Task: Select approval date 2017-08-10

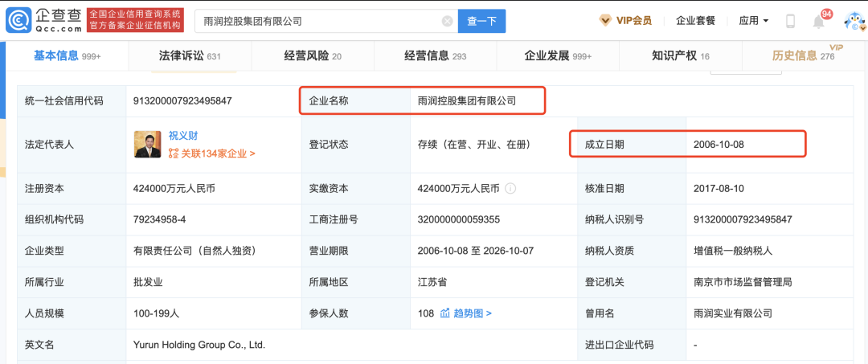Action: [x=719, y=189]
